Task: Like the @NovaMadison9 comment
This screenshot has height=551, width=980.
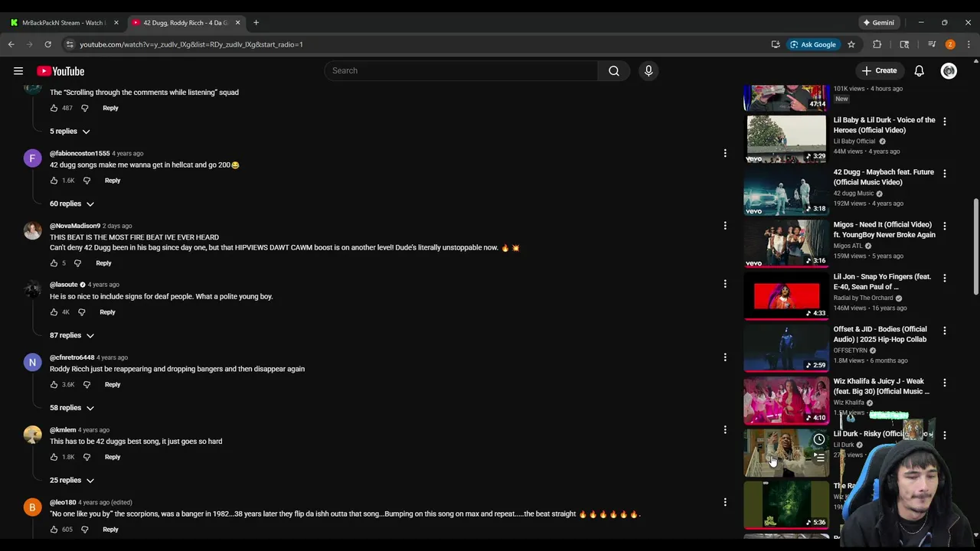Action: click(x=54, y=263)
